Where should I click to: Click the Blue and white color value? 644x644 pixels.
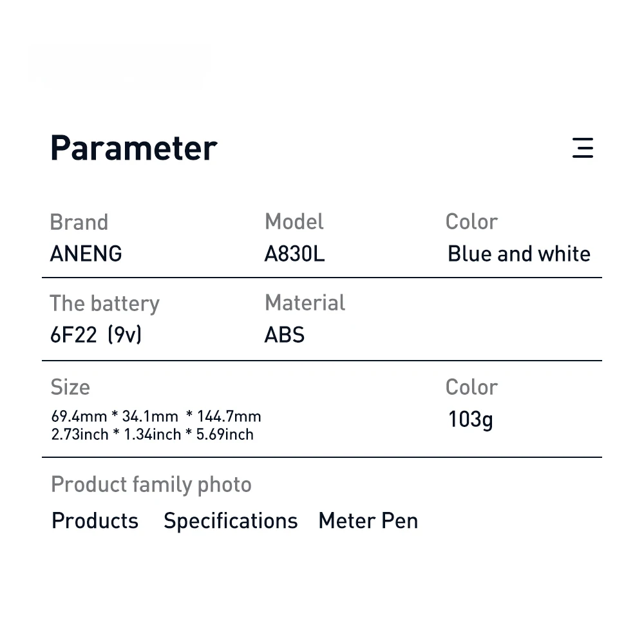coord(518,254)
